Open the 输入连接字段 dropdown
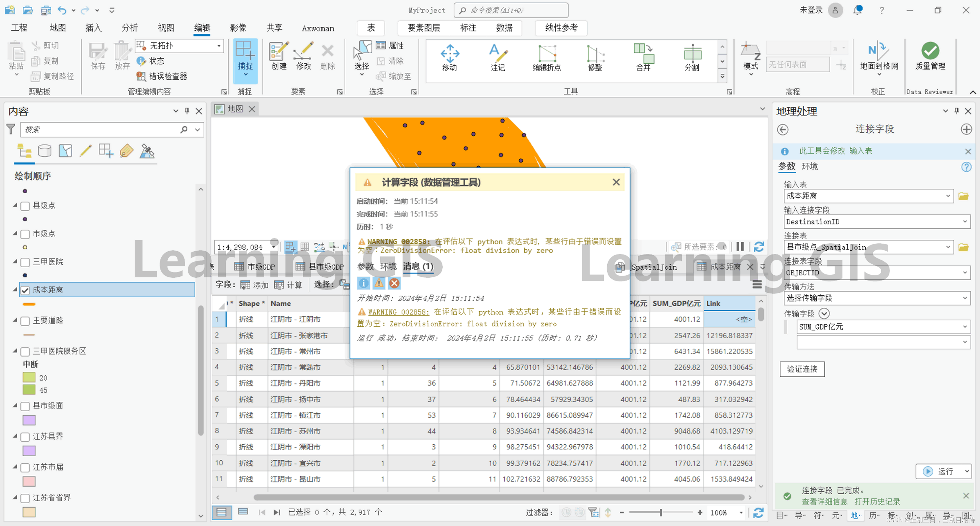The width and height of the screenshot is (980, 526). [964, 222]
